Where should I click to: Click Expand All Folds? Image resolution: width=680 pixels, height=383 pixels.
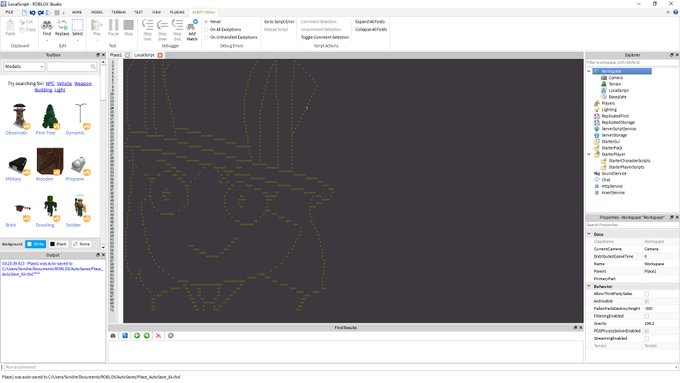(370, 22)
